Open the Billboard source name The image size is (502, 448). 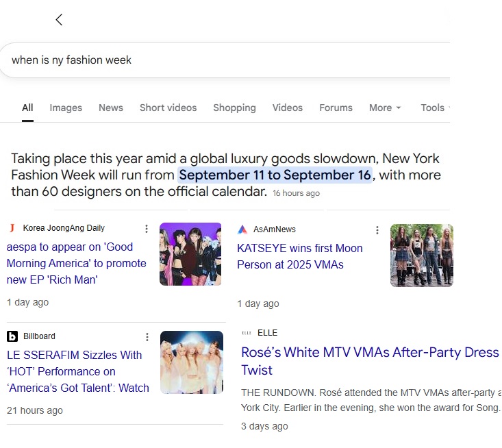[x=39, y=336]
